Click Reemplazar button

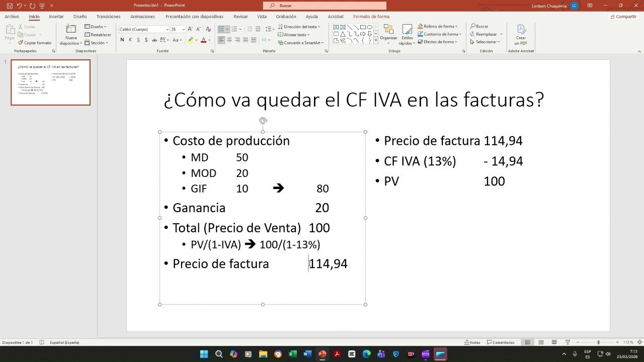tap(486, 34)
